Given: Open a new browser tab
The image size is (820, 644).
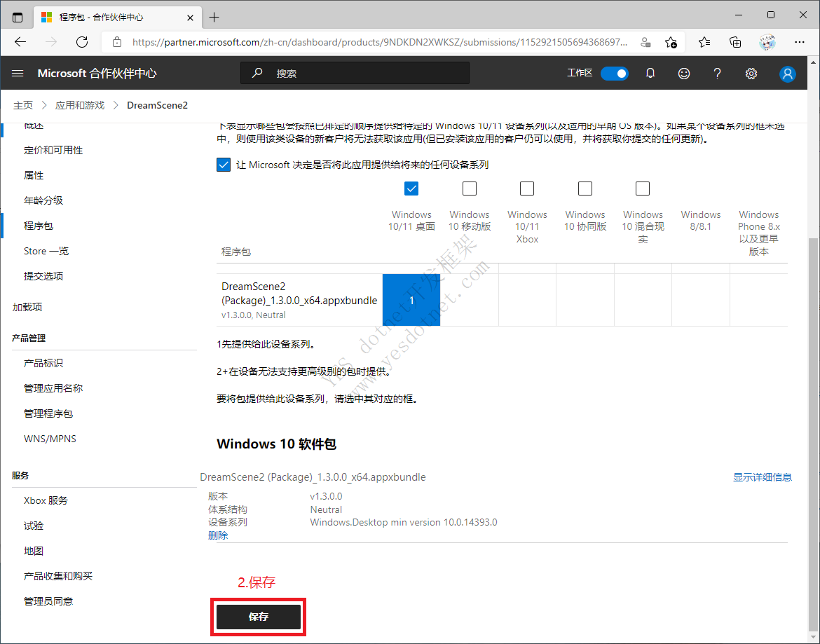Looking at the screenshot, I should pyautogui.click(x=214, y=18).
